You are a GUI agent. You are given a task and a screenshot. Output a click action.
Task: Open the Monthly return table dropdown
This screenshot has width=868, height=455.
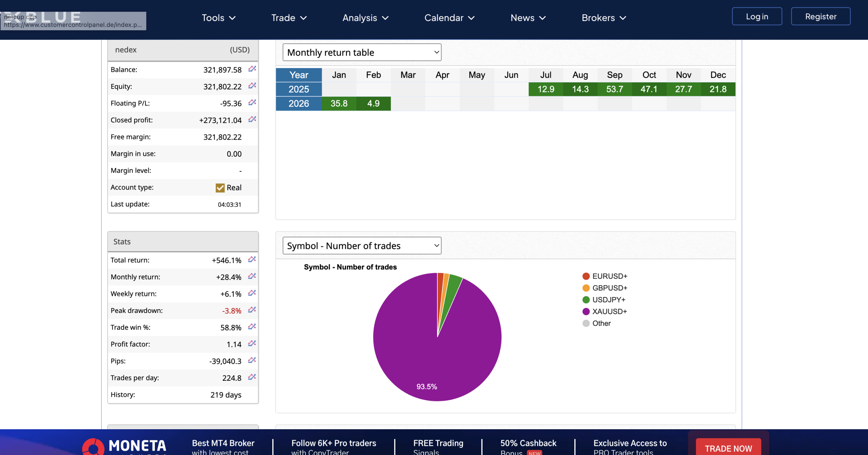362,53
